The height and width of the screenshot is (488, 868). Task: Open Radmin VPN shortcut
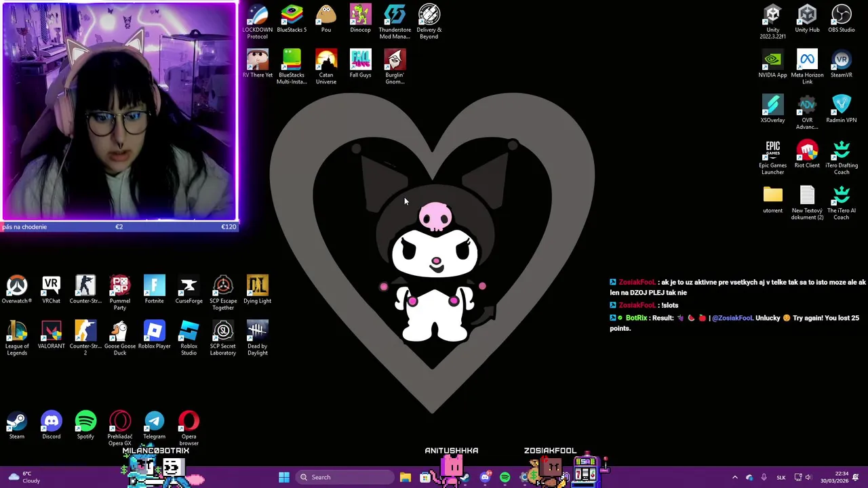point(842,109)
